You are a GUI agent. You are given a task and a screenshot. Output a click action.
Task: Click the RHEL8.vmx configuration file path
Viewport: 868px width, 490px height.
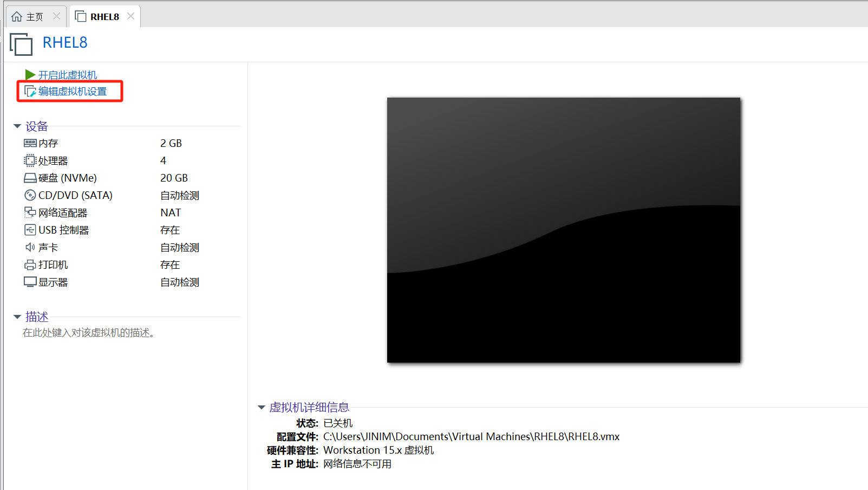coord(472,436)
